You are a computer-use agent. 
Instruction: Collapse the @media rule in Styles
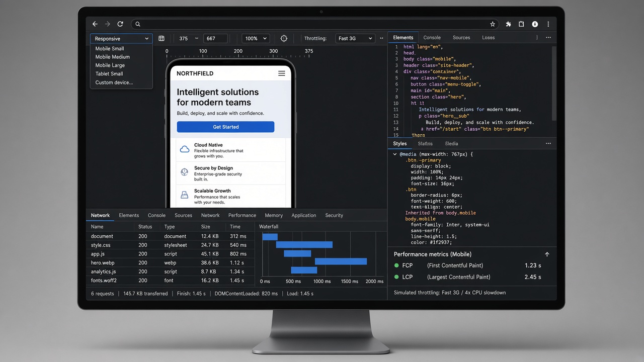[395, 154]
